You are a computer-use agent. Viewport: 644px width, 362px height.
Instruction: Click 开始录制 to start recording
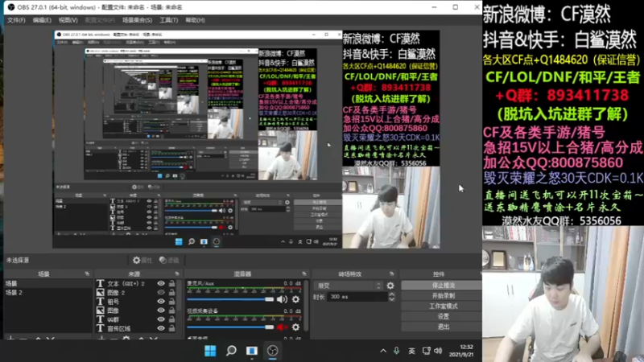[x=443, y=295]
